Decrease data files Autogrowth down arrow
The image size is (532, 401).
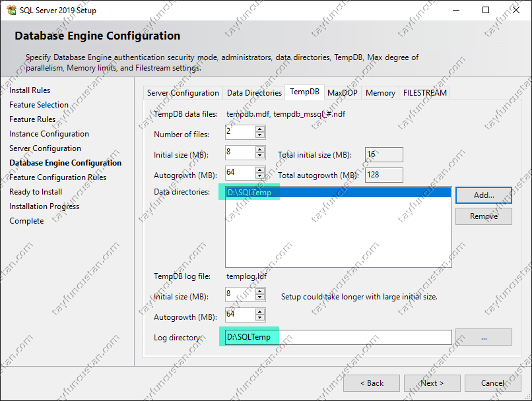click(260, 175)
